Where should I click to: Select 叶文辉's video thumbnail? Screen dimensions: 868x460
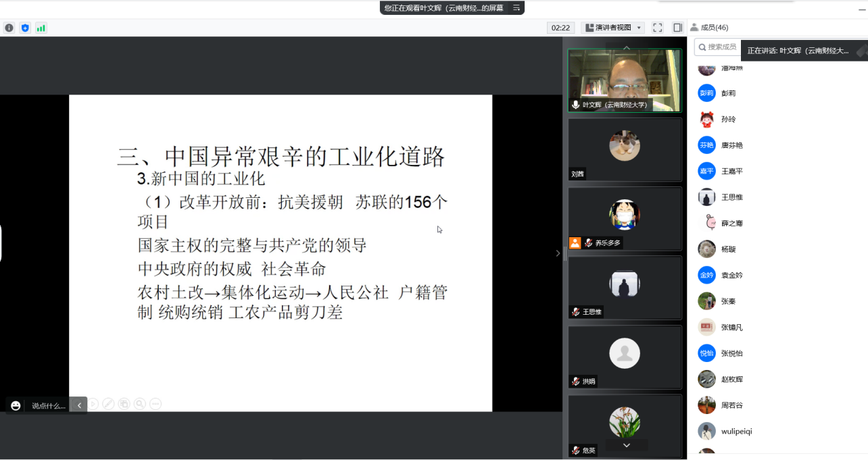point(624,80)
